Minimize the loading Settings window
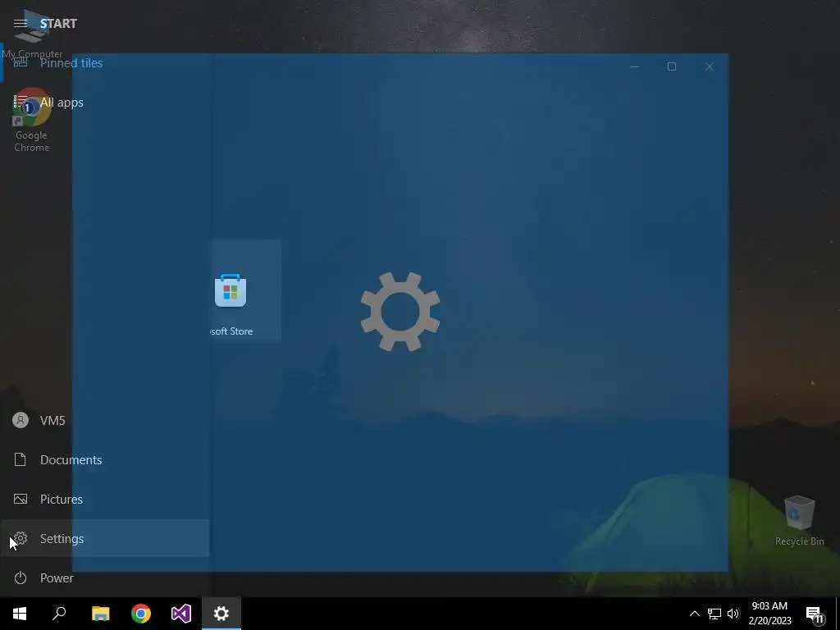 point(634,66)
